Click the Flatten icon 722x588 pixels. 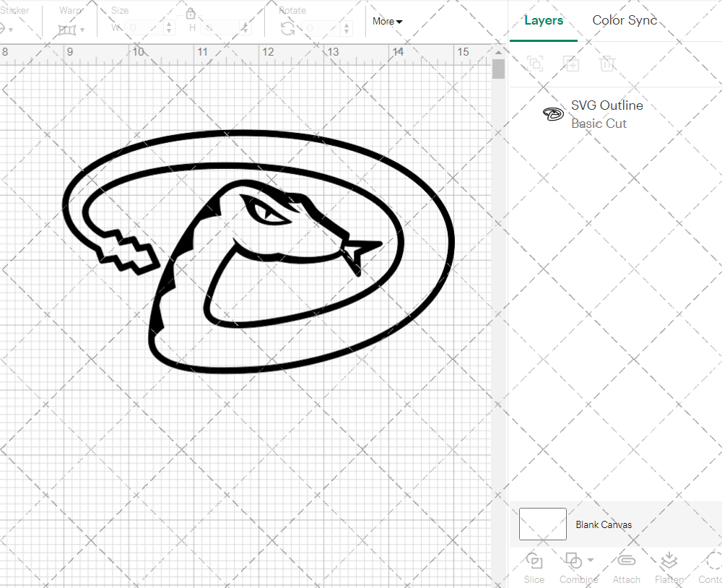click(669, 561)
